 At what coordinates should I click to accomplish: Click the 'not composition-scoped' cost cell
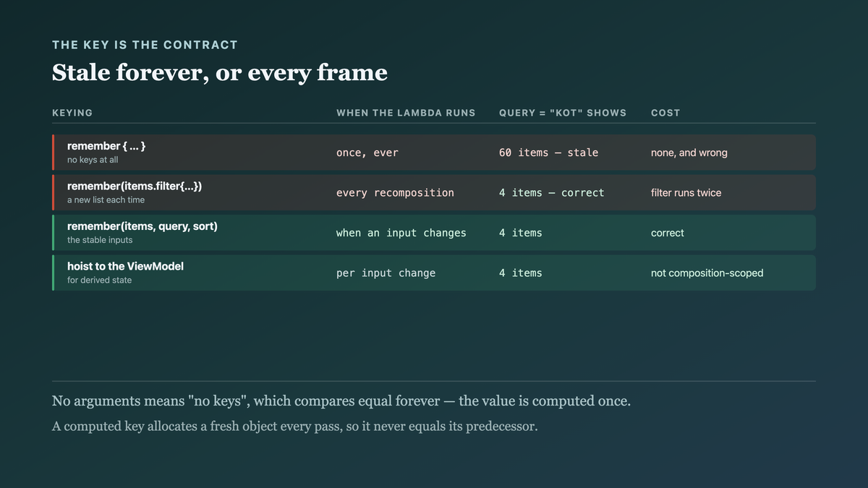pos(707,273)
